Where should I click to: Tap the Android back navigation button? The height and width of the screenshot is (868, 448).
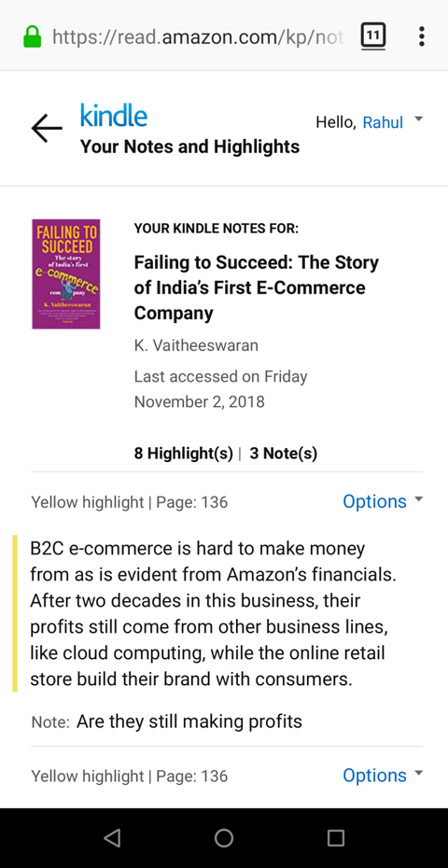pos(112,838)
